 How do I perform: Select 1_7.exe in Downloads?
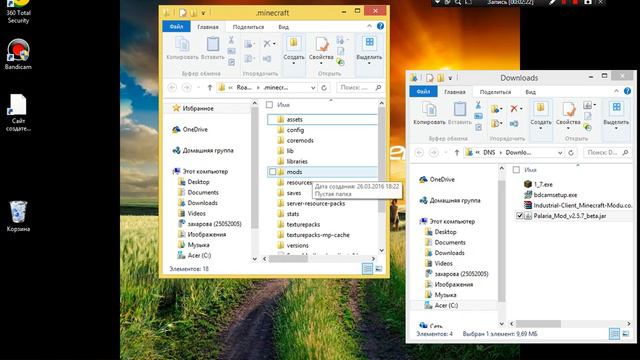(x=543, y=184)
